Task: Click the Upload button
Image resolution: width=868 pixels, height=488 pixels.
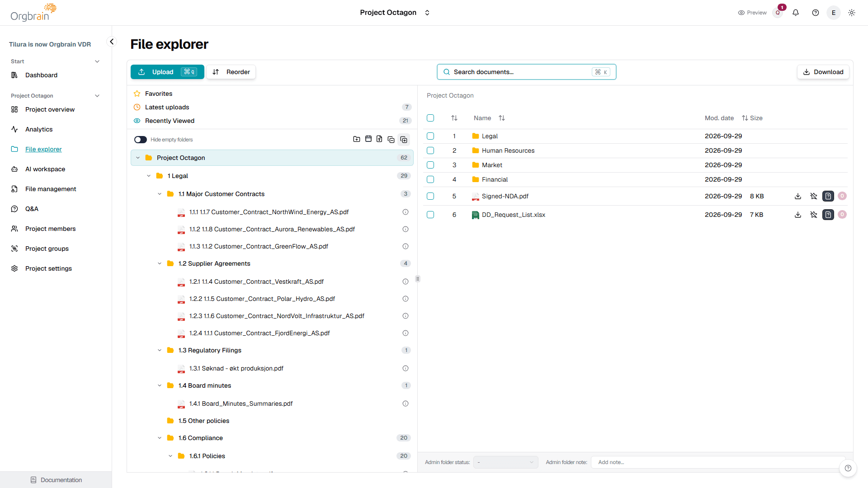Action: point(167,72)
